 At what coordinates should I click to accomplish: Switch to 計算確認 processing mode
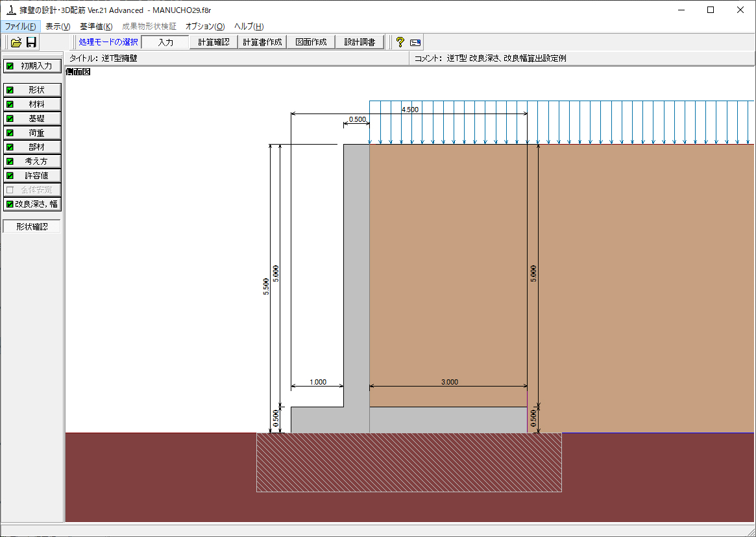(213, 42)
